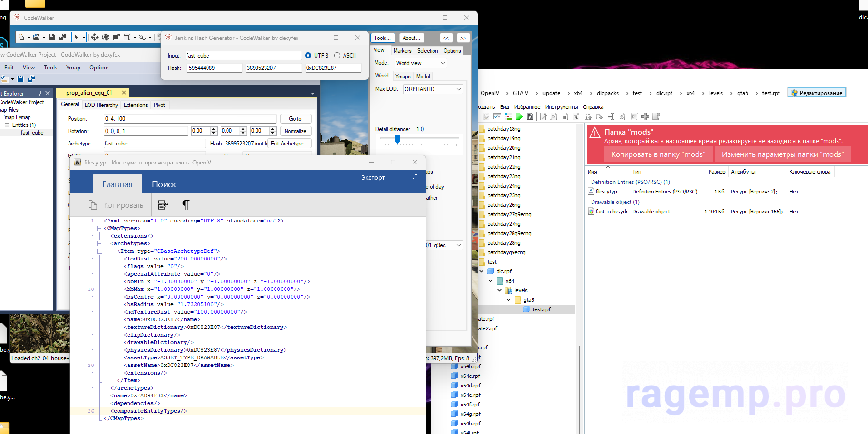Click the rename field icon in OpenIV toolbar
Image resolution: width=868 pixels, height=434 pixels.
pyautogui.click(x=610, y=116)
